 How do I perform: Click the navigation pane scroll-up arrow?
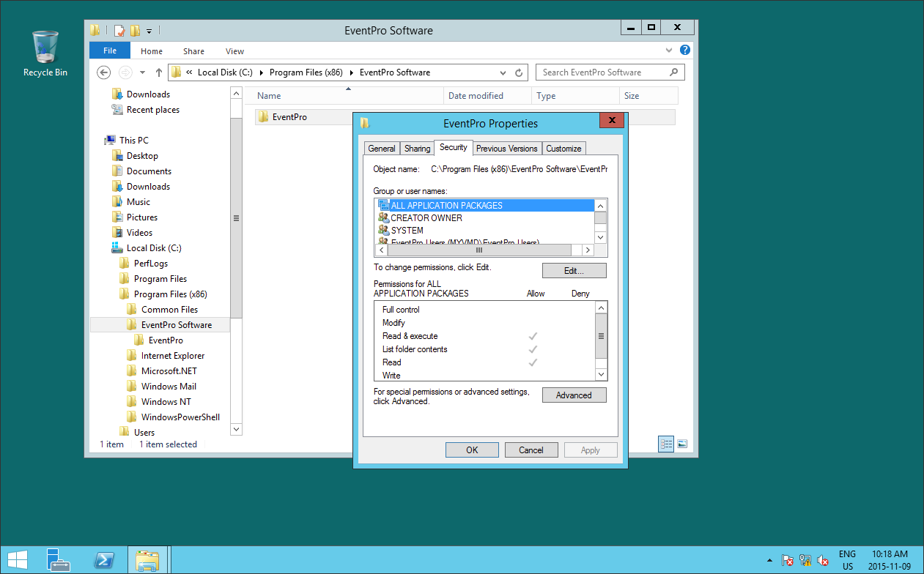[x=236, y=94]
